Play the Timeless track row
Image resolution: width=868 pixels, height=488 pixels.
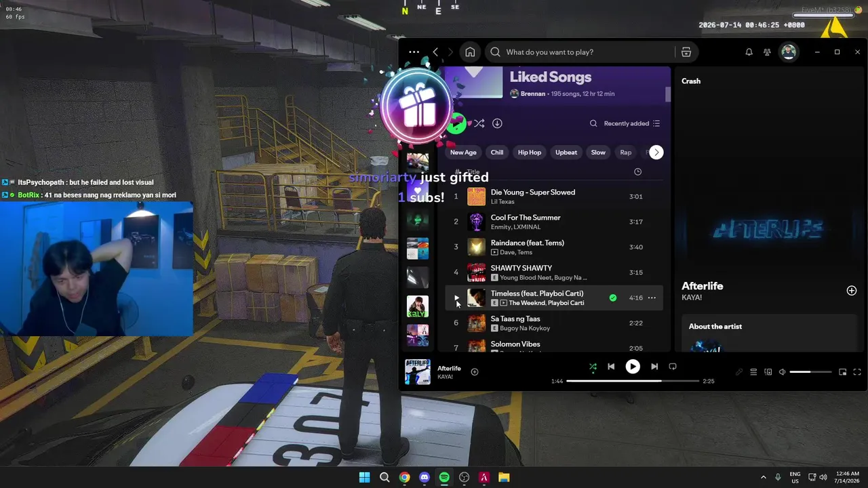tap(456, 298)
